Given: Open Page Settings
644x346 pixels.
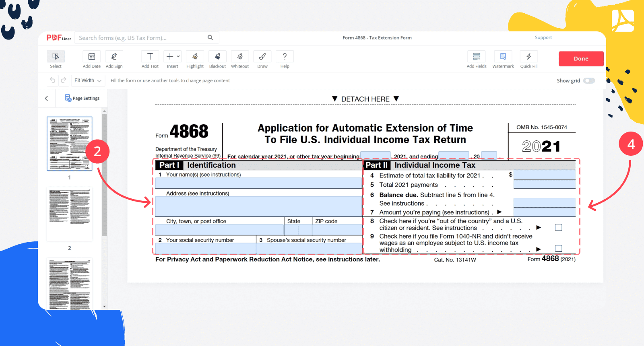Looking at the screenshot, I should [82, 98].
